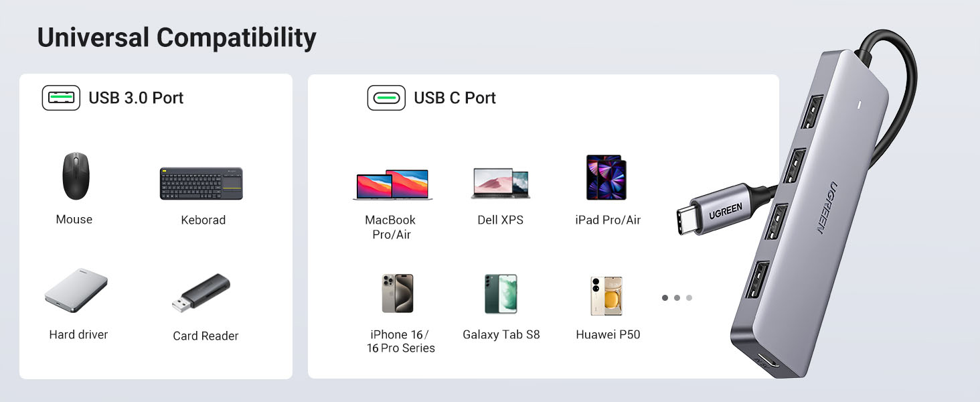This screenshot has width=980, height=402.
Task: Click the "USB C Port" label
Action: click(455, 98)
